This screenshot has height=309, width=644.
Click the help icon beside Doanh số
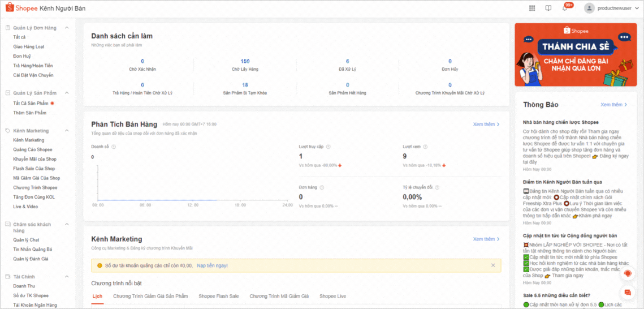(x=114, y=147)
